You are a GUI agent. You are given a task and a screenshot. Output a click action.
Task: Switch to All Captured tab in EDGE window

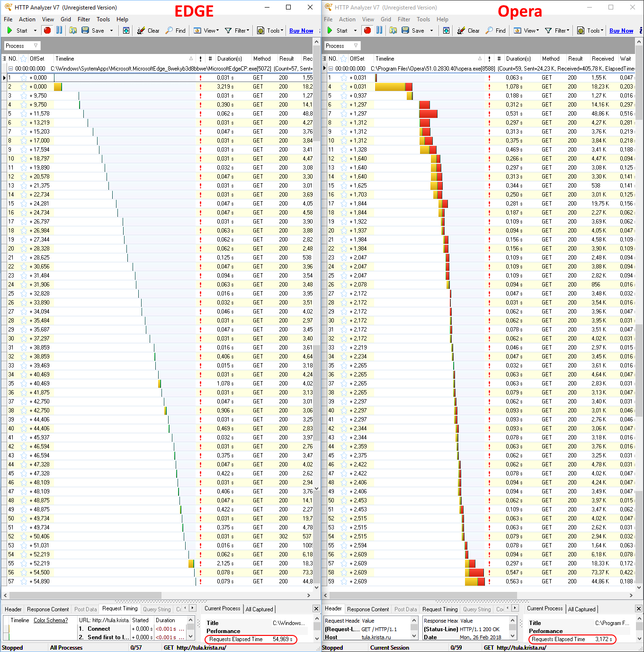[x=259, y=609]
